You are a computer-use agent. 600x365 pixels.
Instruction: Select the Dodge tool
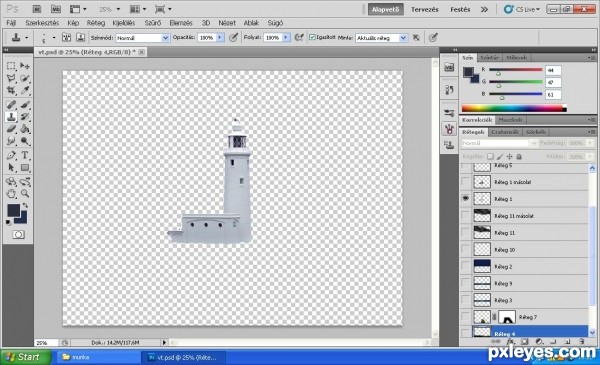coord(25,141)
